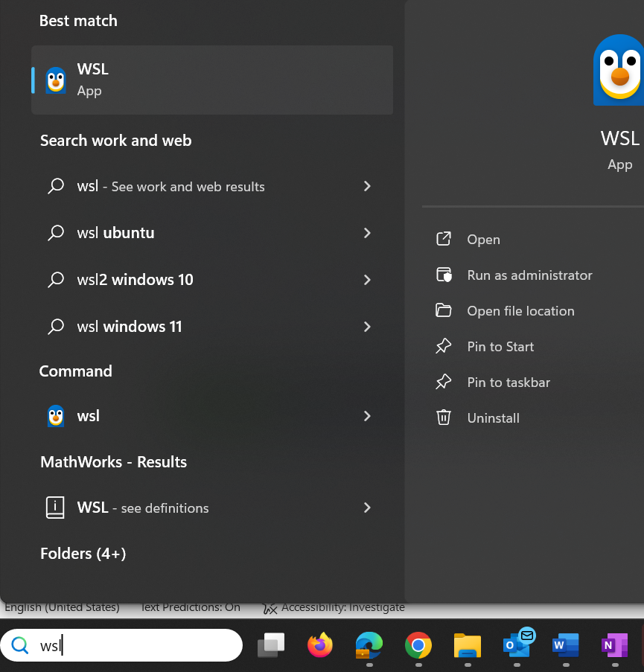Click the pin icon beside Pin to Start
The width and height of the screenshot is (644, 672).
[x=443, y=346]
